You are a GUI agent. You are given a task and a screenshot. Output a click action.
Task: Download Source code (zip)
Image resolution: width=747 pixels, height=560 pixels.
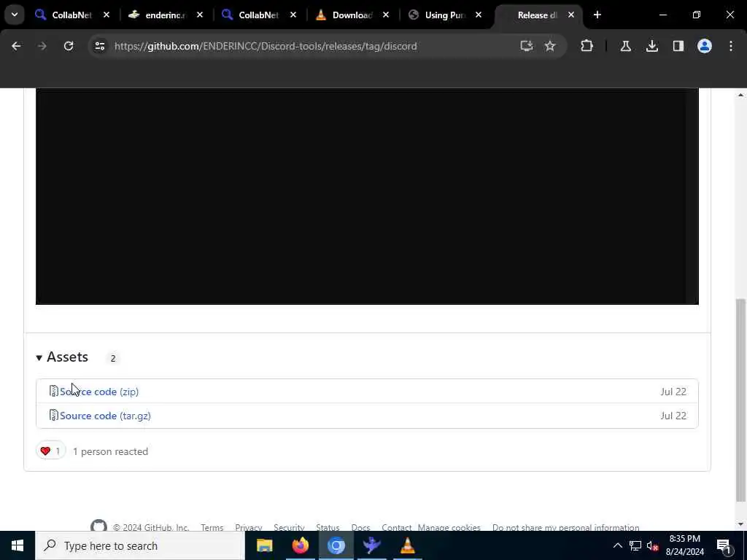point(99,392)
